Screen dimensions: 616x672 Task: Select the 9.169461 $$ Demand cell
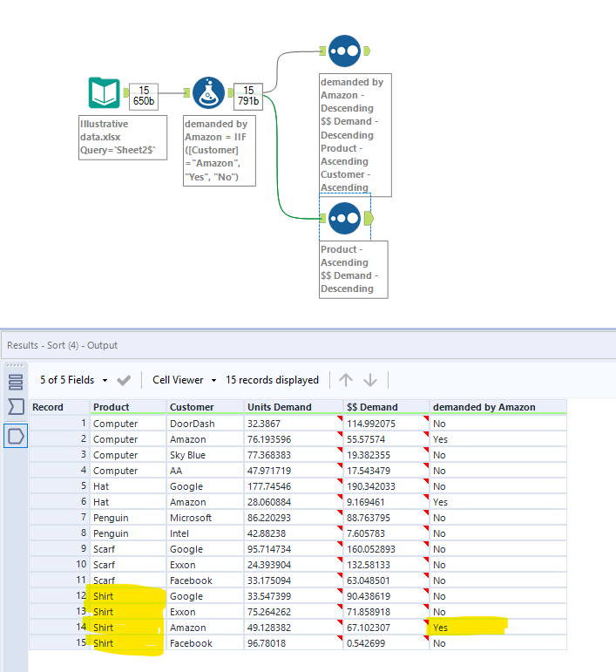click(386, 502)
